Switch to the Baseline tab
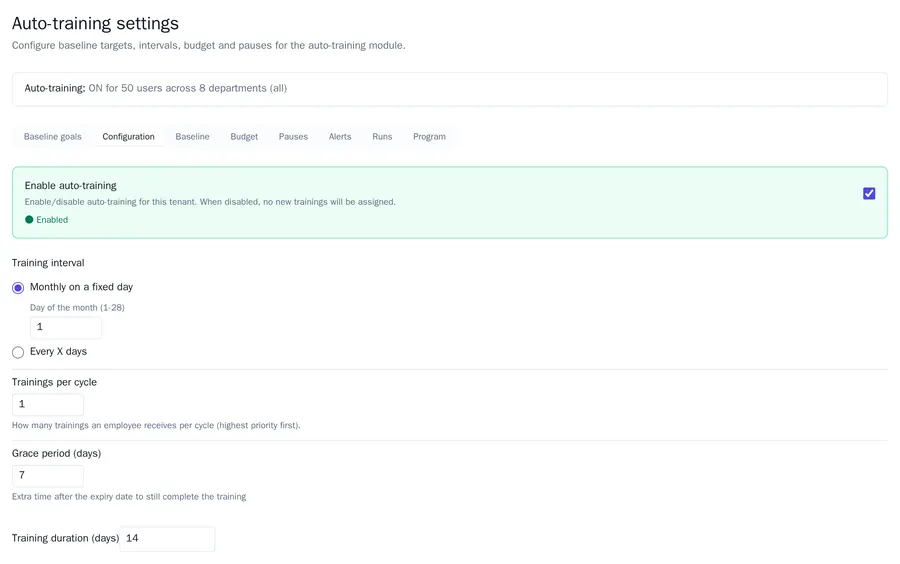900x564 pixels. [192, 137]
